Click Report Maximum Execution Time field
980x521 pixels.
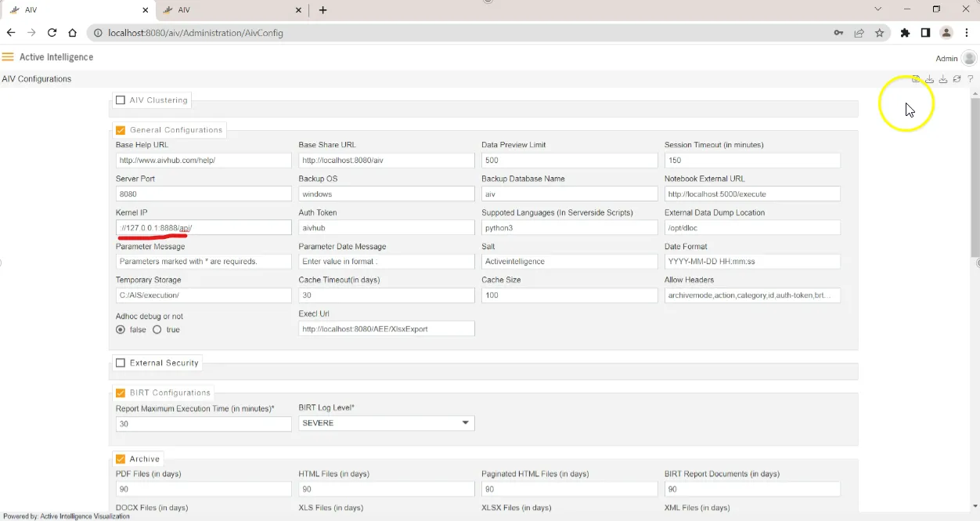[x=204, y=423]
